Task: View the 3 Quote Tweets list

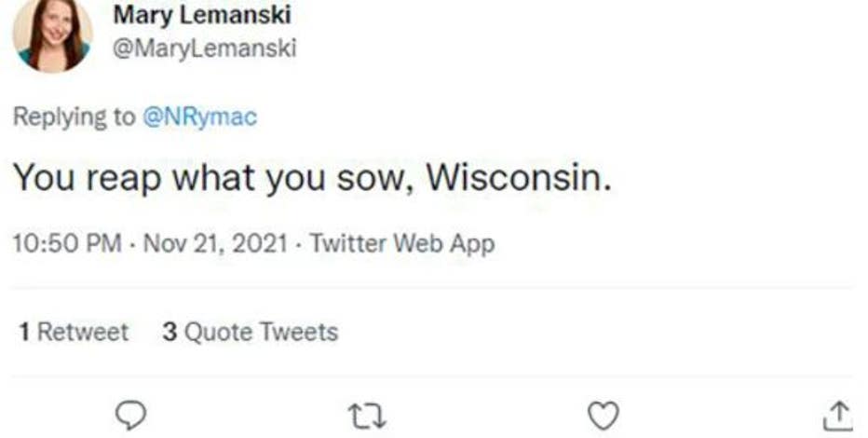Action: point(250,332)
